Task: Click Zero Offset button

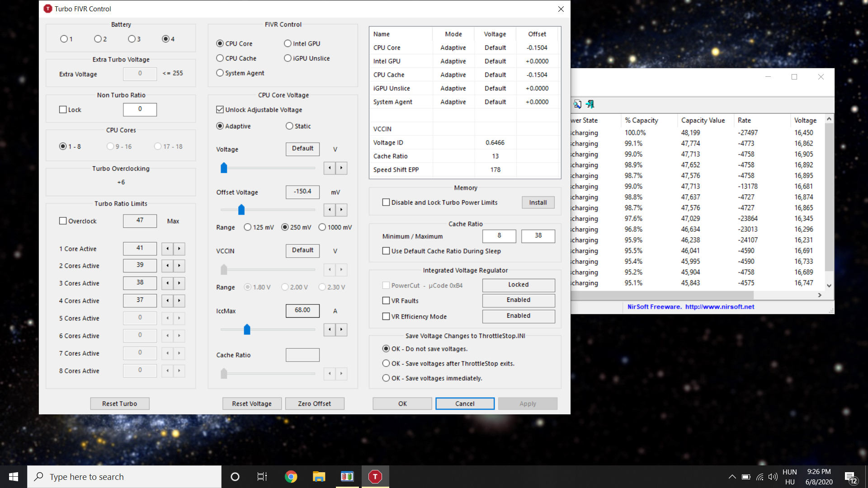Action: (x=315, y=404)
